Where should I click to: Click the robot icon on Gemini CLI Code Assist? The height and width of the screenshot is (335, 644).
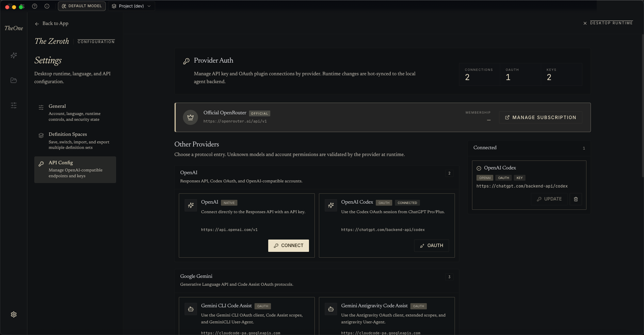click(191, 309)
